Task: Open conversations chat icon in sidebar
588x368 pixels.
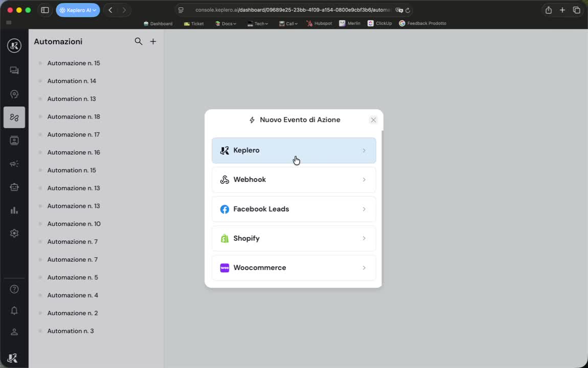Action: pos(14,71)
